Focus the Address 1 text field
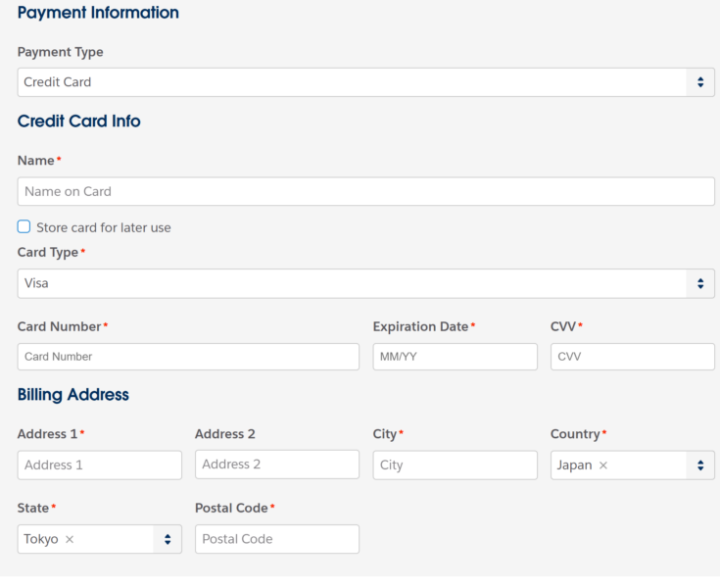The height and width of the screenshot is (588, 720). pos(100,465)
